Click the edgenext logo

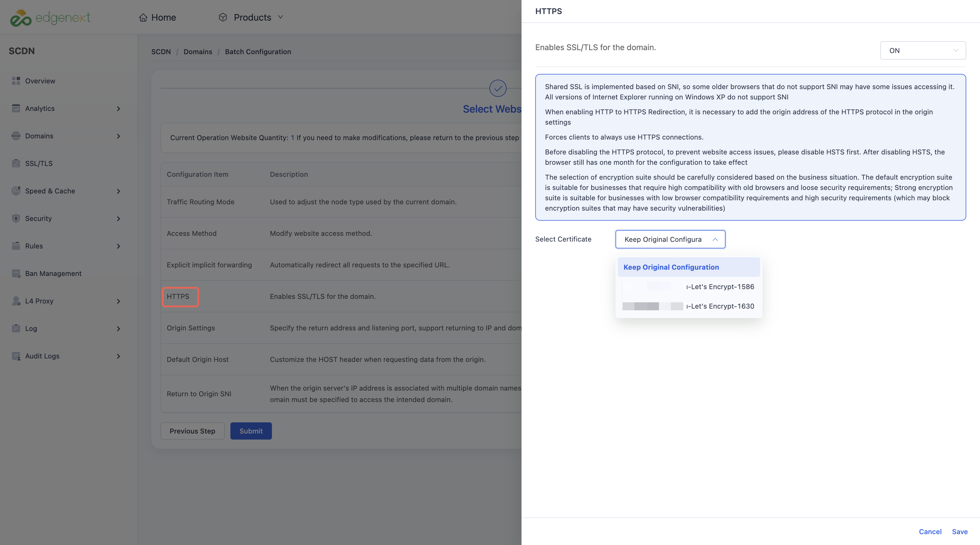[50, 17]
